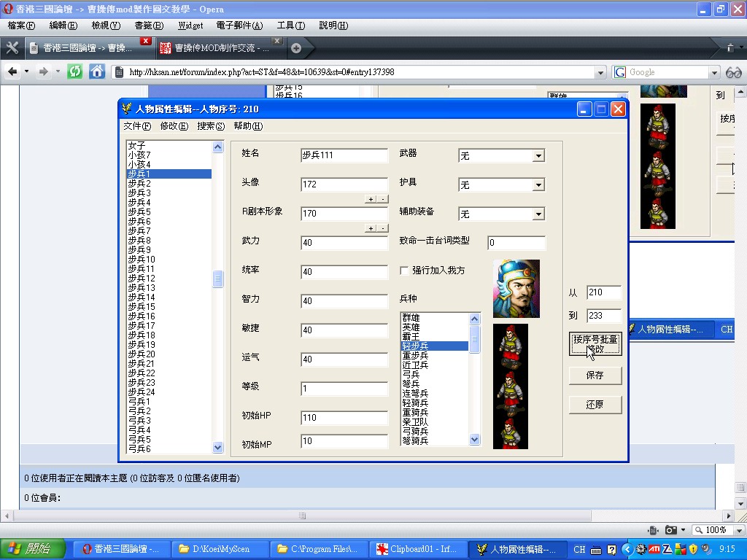Screen dimensions: 747x560
Task: Enable 强行加入我方 checkbox
Action: click(404, 271)
